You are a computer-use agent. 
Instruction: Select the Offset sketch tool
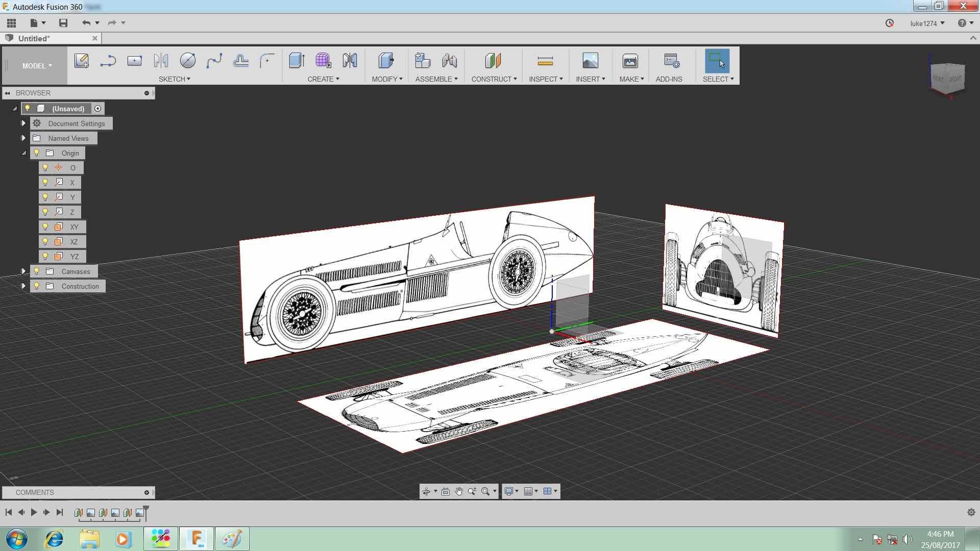[240, 61]
